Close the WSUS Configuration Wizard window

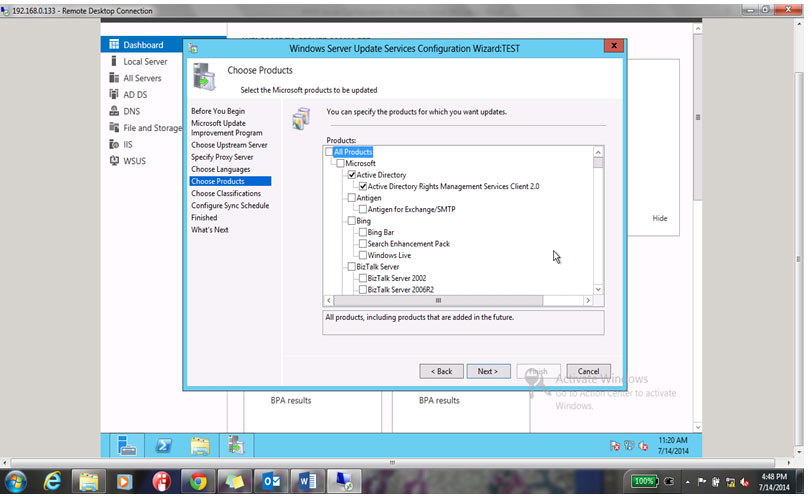614,45
